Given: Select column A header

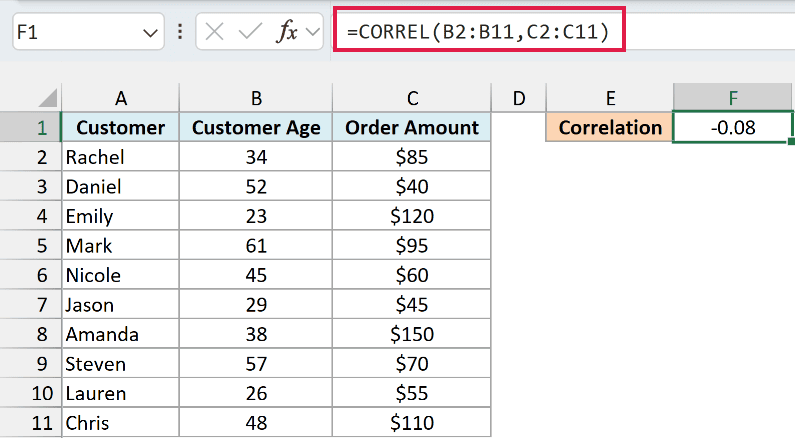Looking at the screenshot, I should tap(121, 98).
